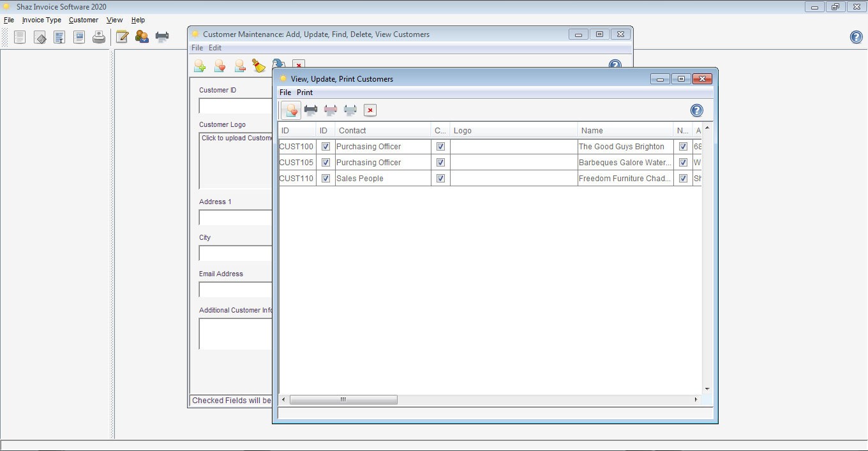
Task: Open File menu of Customer Maintenance window
Action: click(197, 48)
